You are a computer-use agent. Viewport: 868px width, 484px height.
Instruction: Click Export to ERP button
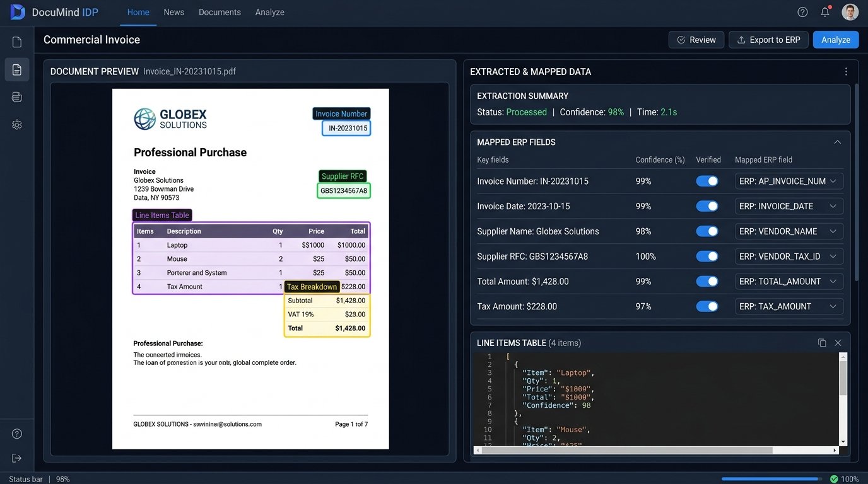[x=769, y=40]
